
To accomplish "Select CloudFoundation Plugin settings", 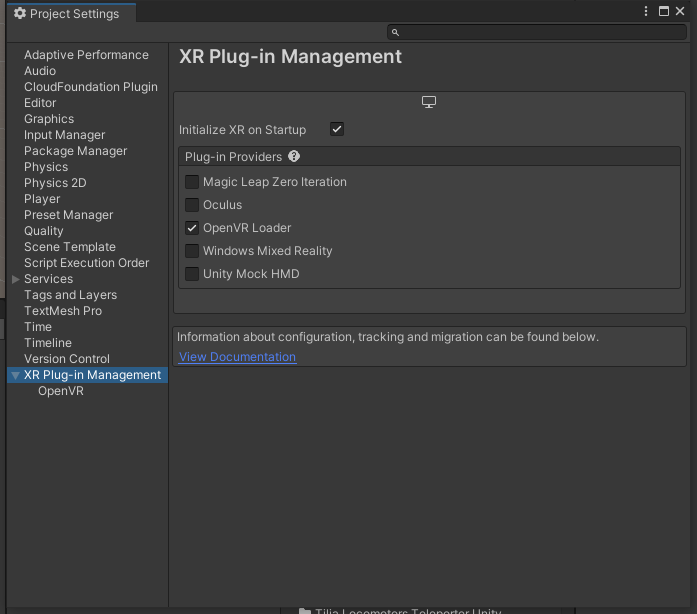I will [91, 87].
